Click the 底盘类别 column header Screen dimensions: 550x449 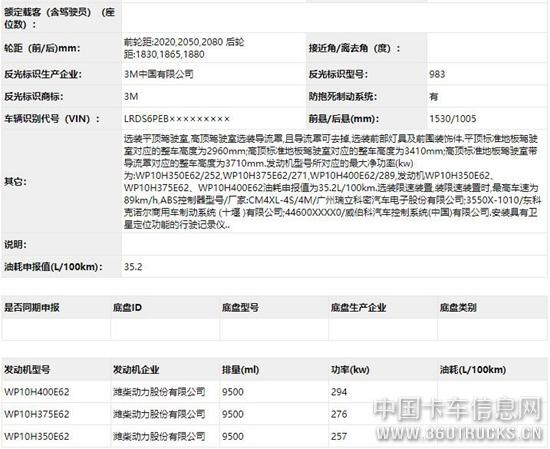pos(458,308)
